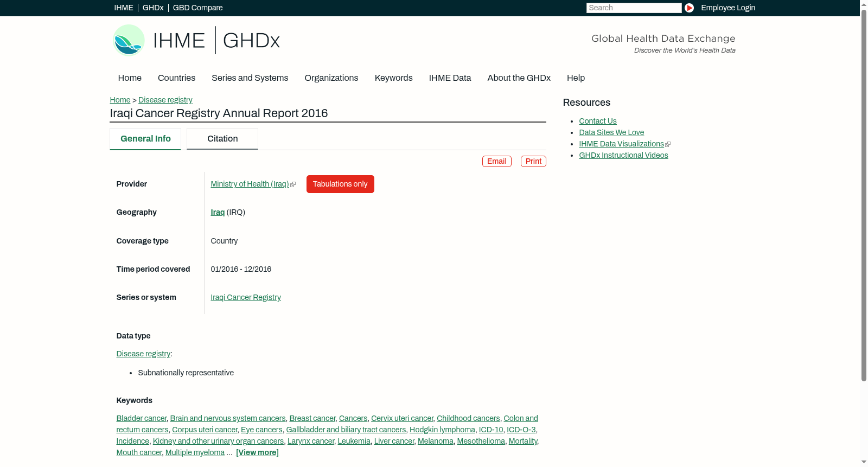The image size is (868, 467).
Task: Click Home breadcrumb link
Action: pyautogui.click(x=120, y=100)
